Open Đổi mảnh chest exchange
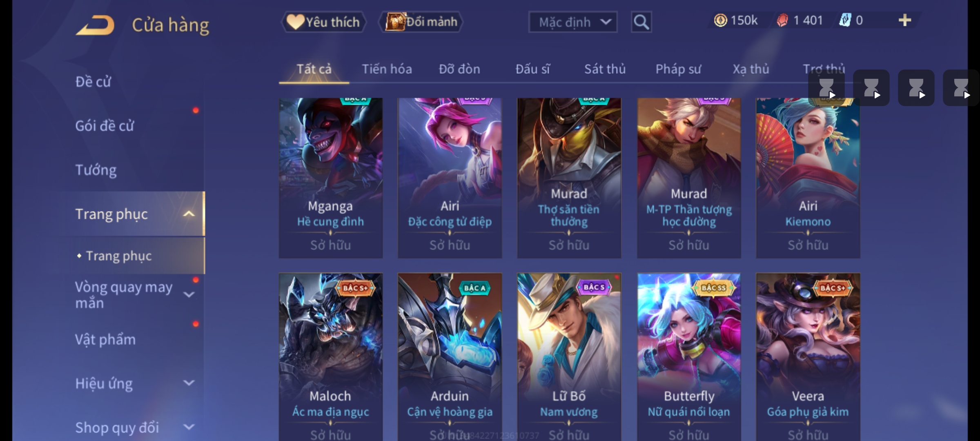This screenshot has height=441, width=980. 421,22
